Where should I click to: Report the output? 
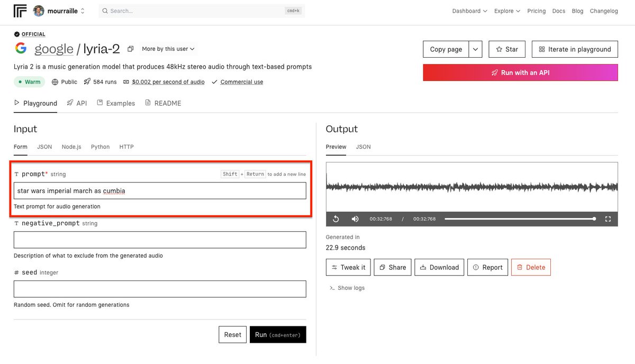[488, 267]
